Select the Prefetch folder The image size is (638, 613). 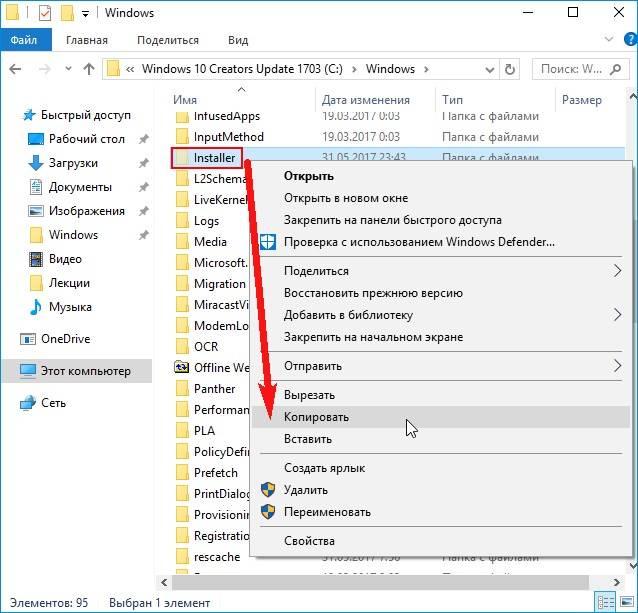(216, 473)
